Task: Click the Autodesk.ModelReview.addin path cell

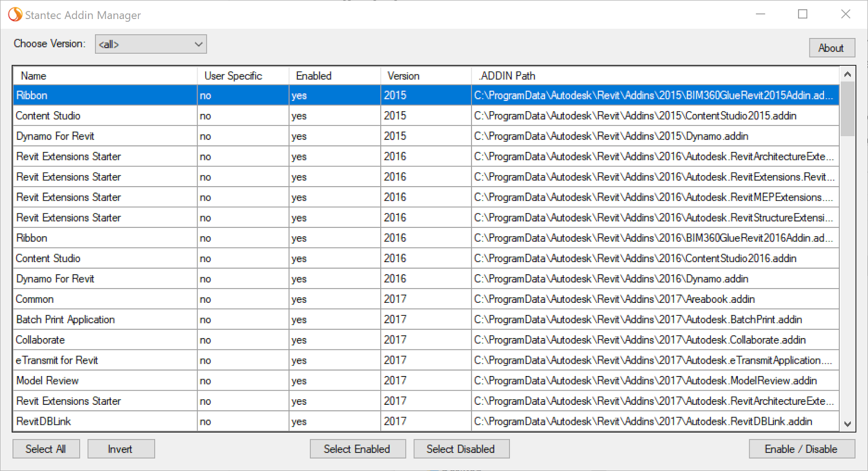Action: 655,380
